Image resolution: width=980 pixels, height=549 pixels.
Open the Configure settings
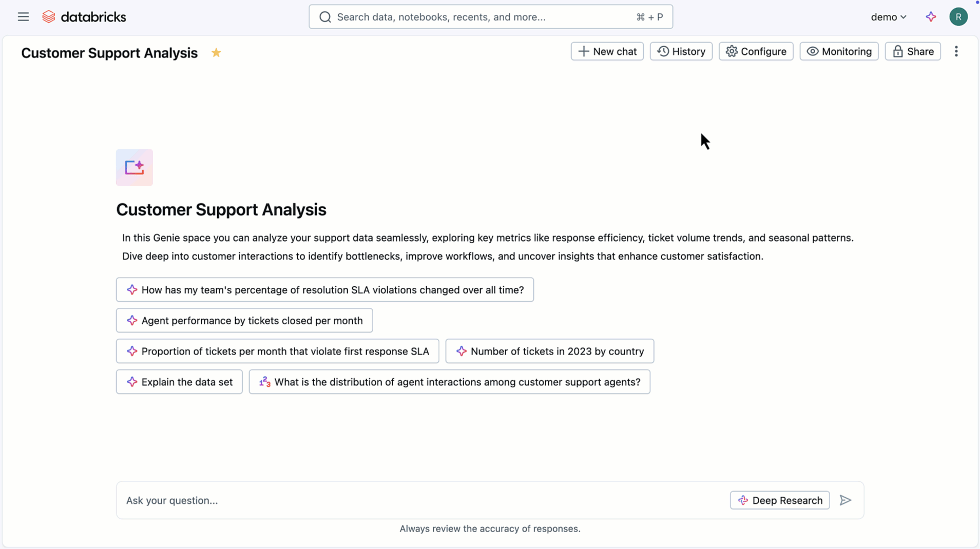pyautogui.click(x=756, y=51)
